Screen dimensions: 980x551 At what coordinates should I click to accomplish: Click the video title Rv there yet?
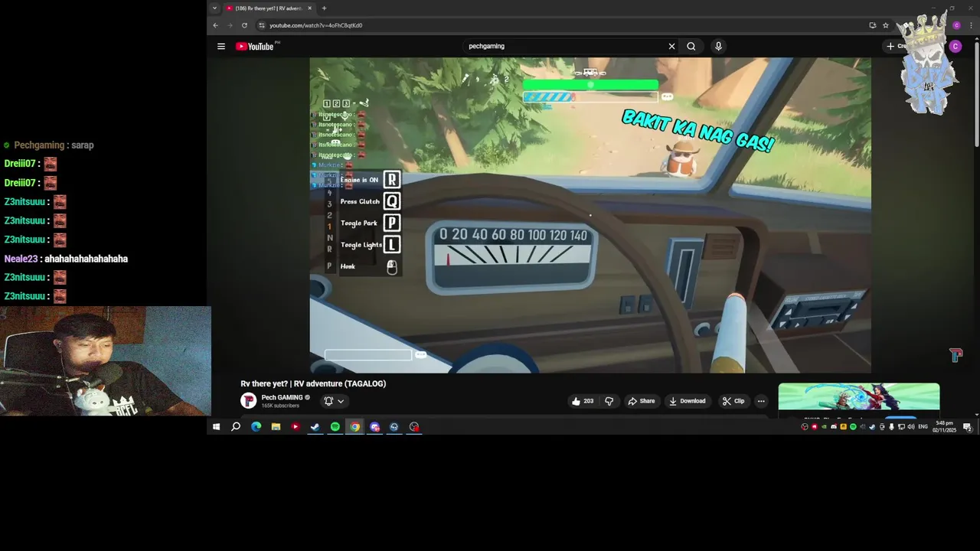coord(313,383)
